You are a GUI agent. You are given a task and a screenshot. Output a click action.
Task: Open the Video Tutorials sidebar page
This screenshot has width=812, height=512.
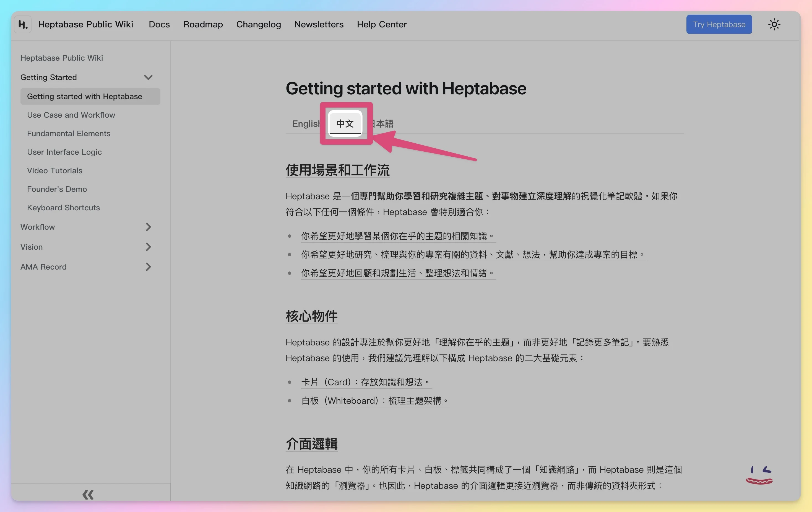55,170
